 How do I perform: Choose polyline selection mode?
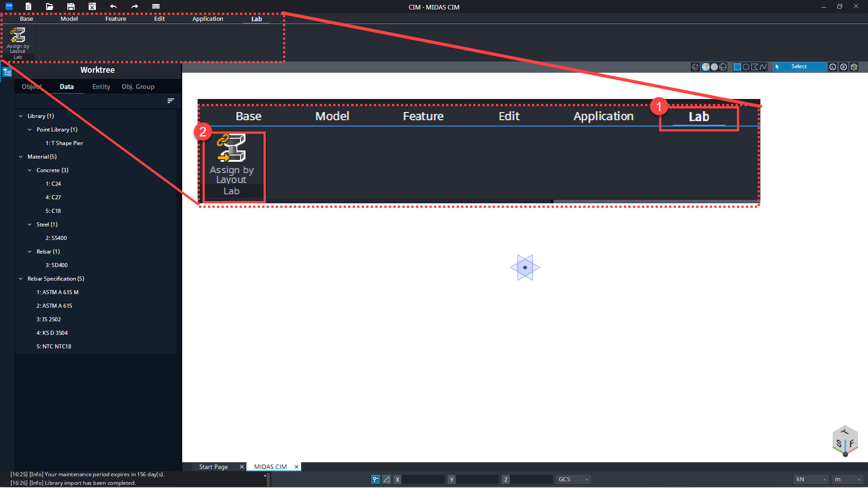(x=763, y=67)
